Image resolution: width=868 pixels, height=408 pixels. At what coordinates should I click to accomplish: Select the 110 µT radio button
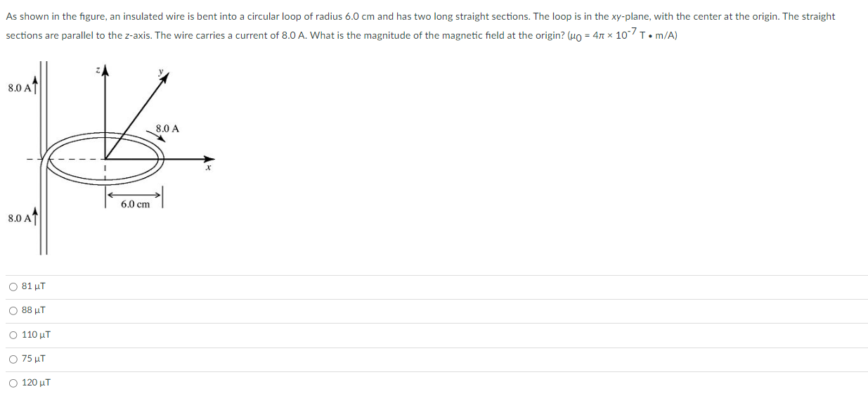(13, 335)
